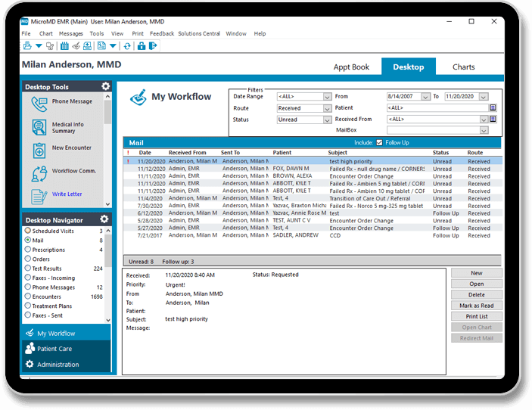Click the New Encounter clipboard icon

pos(39,151)
